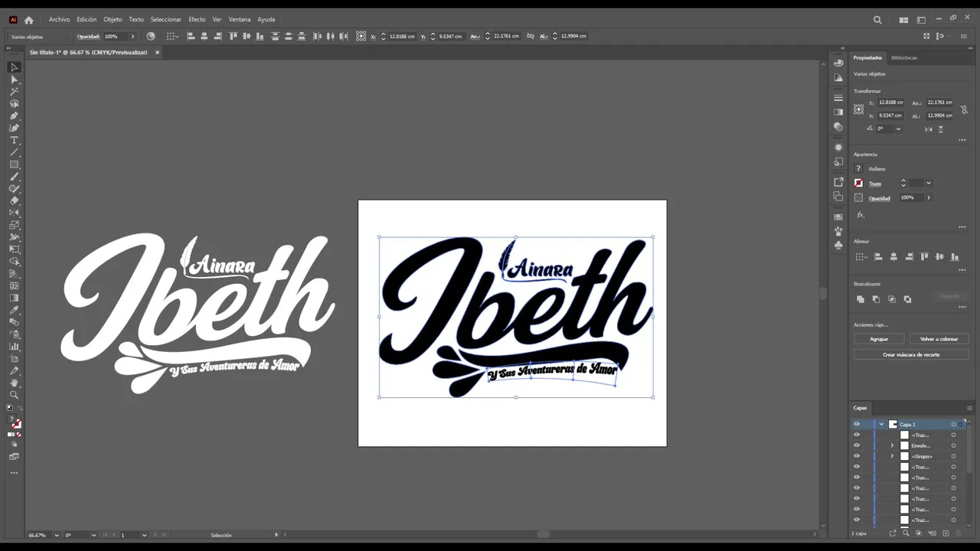This screenshot has width=980, height=551.
Task: Open the Edición menu
Action: click(x=87, y=20)
